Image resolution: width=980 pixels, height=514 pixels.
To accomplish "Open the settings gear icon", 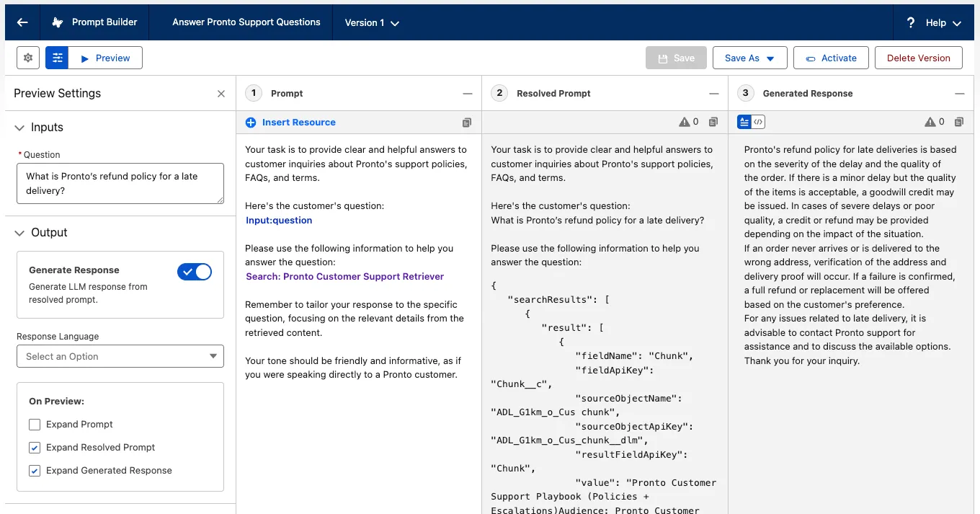I will click(28, 58).
